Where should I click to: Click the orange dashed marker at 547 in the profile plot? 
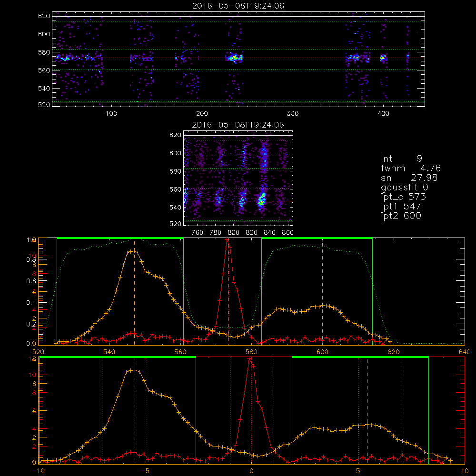pos(135,291)
